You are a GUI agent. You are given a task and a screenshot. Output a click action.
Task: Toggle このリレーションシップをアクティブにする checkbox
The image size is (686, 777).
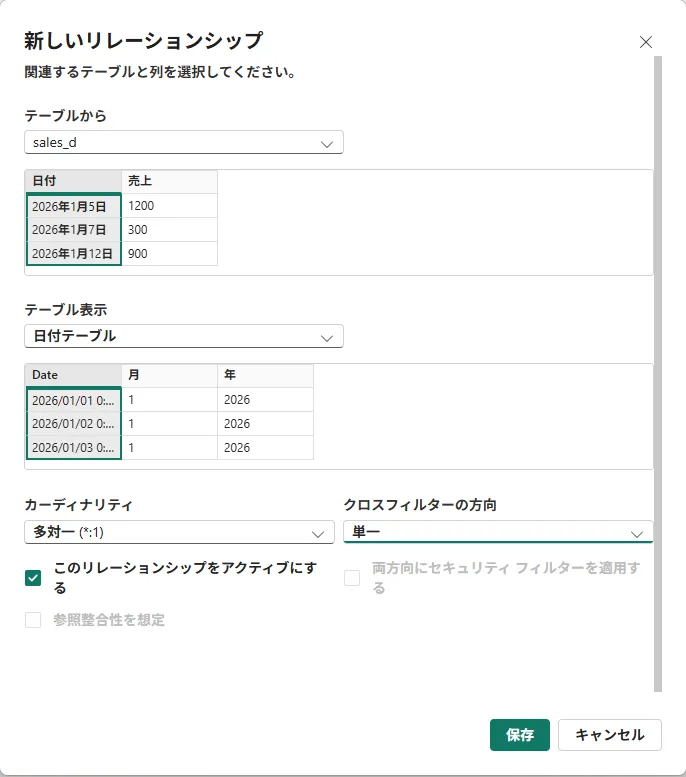(33, 578)
